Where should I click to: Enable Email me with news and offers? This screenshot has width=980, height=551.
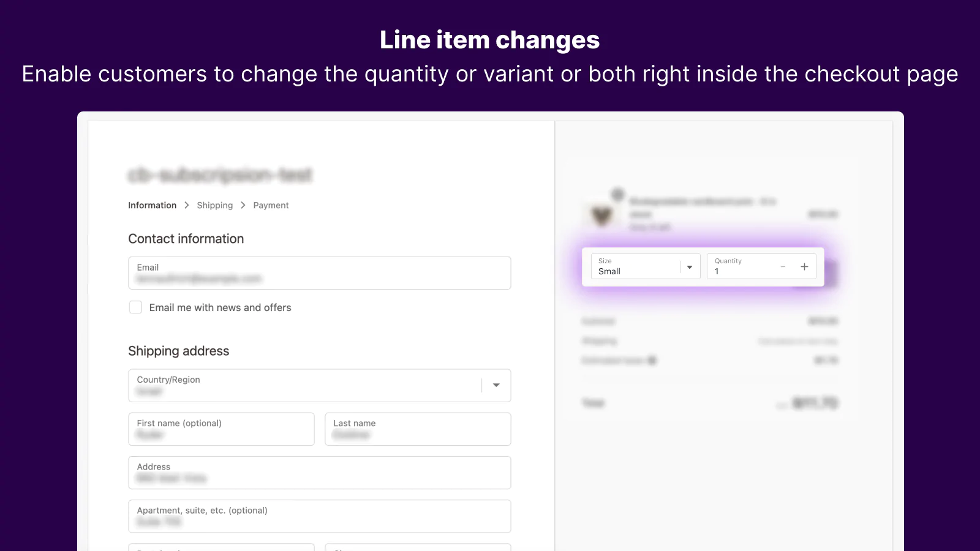pyautogui.click(x=135, y=307)
